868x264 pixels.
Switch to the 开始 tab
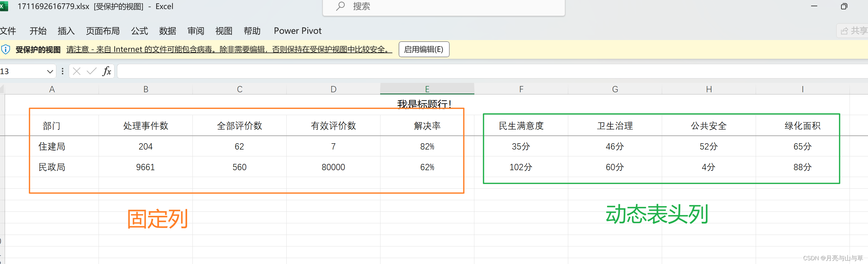[38, 31]
